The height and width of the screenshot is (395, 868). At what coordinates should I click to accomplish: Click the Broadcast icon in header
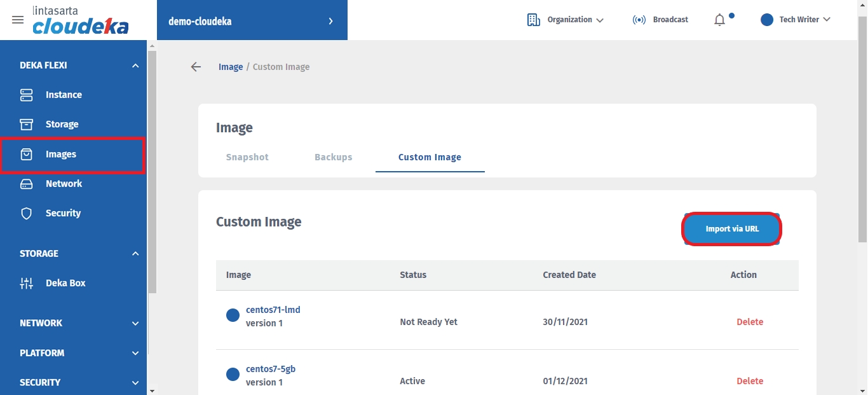click(x=639, y=20)
